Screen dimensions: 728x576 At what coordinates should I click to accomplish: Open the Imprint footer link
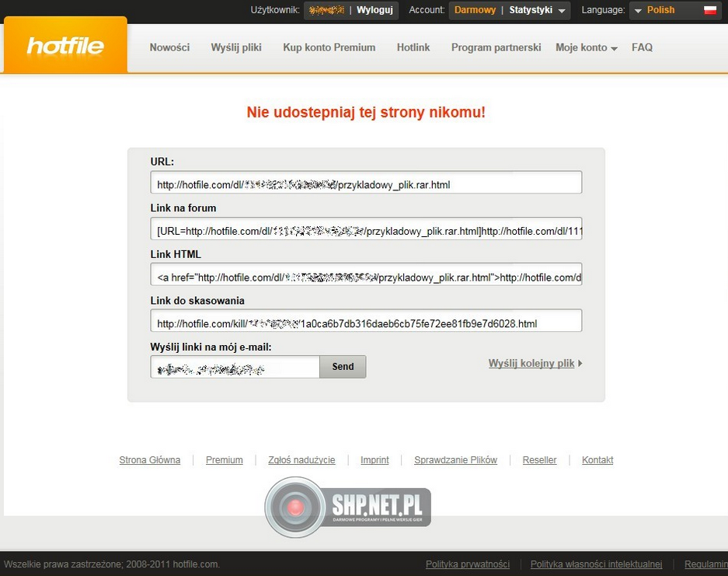374,460
